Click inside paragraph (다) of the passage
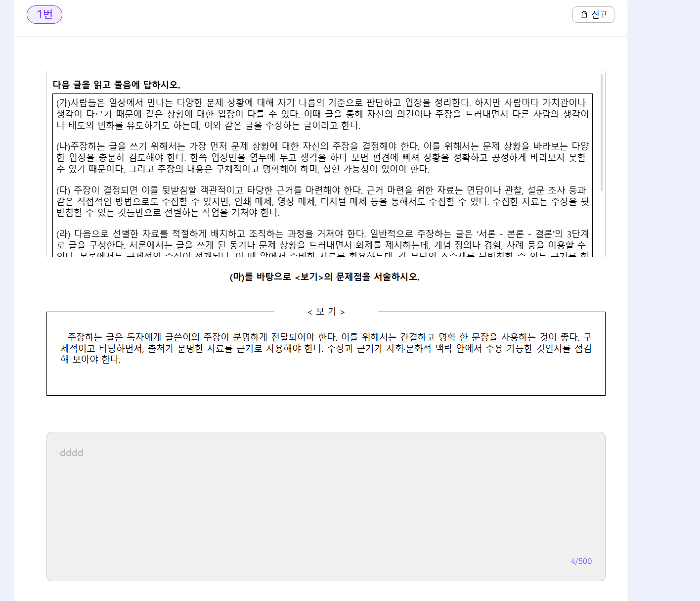 [x=323, y=201]
